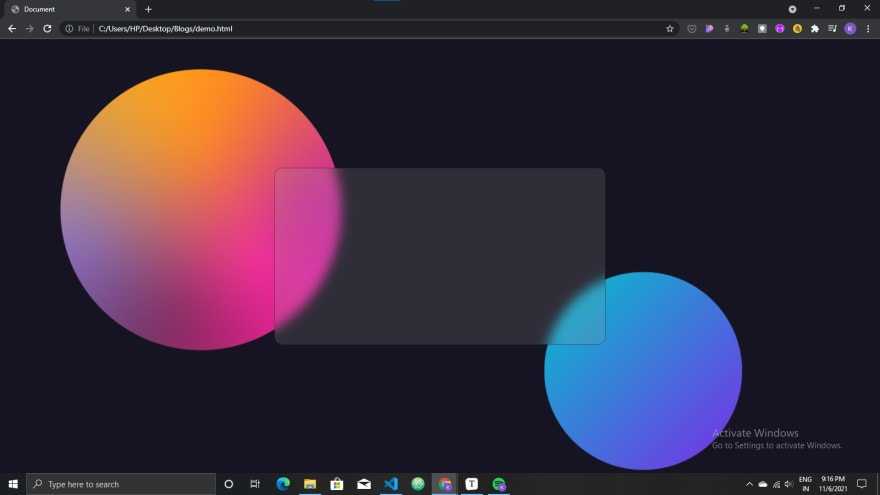This screenshot has width=880, height=495.
Task: Click the browser back arrow
Action: [12, 29]
